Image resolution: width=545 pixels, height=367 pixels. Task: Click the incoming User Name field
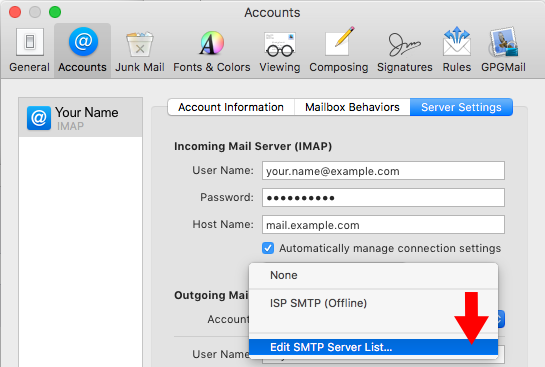(383, 171)
